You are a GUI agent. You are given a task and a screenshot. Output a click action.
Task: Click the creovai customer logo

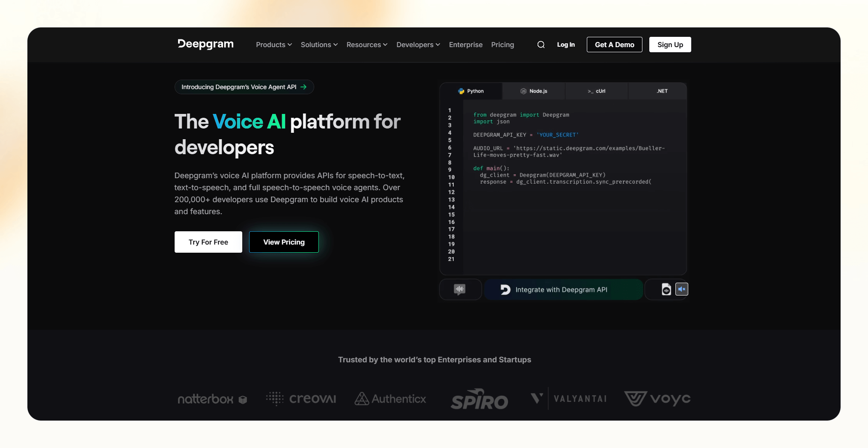click(x=301, y=399)
